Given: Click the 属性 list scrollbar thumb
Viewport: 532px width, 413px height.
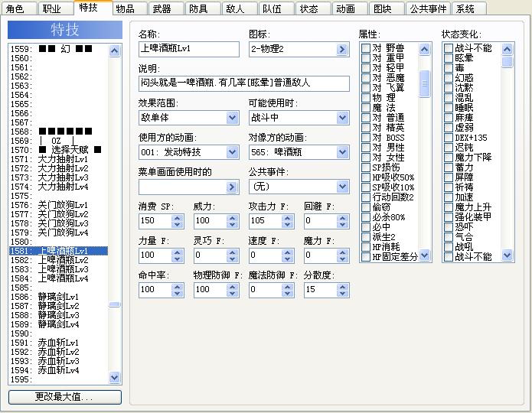Looking at the screenshot, I should click(x=424, y=83).
